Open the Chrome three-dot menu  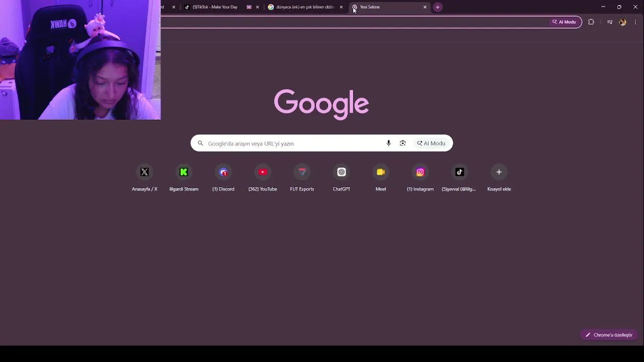636,22
